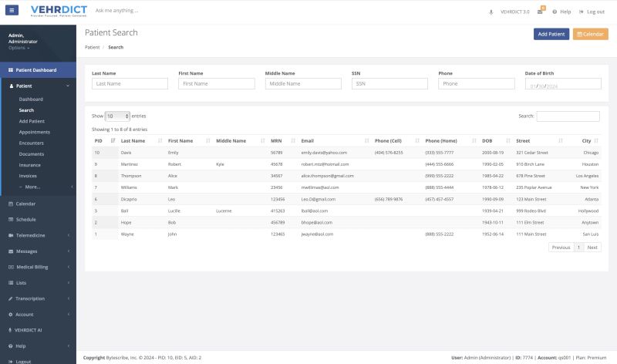Viewport: 617px width, 364px height.
Task: Collapse the Patient sidebar section
Action: tap(68, 86)
